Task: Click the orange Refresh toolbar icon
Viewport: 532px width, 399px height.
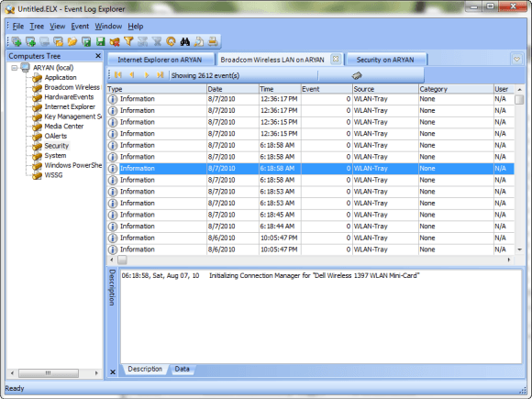Action: pos(171,41)
